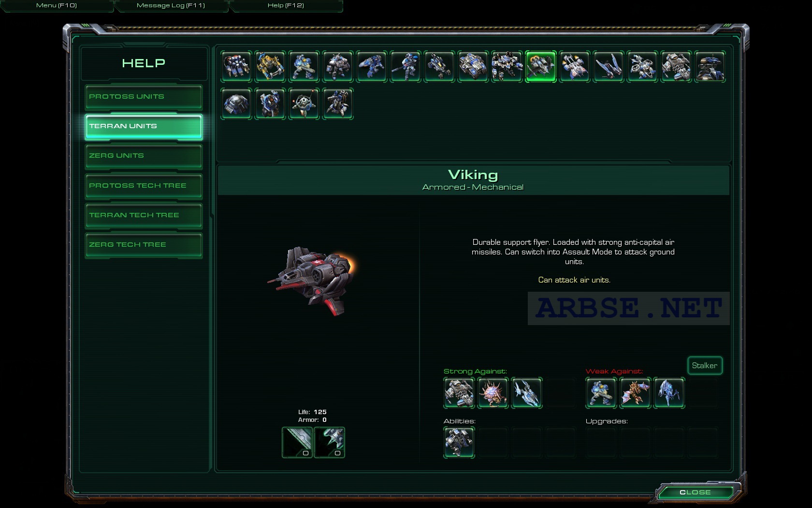This screenshot has width=812, height=508.
Task: Select the SCV unit icon
Action: point(236,66)
